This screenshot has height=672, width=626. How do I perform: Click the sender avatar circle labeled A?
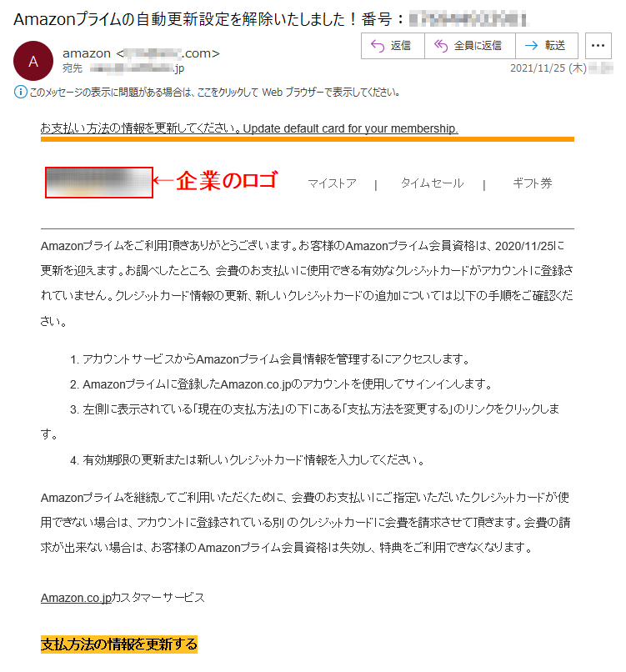(x=33, y=61)
